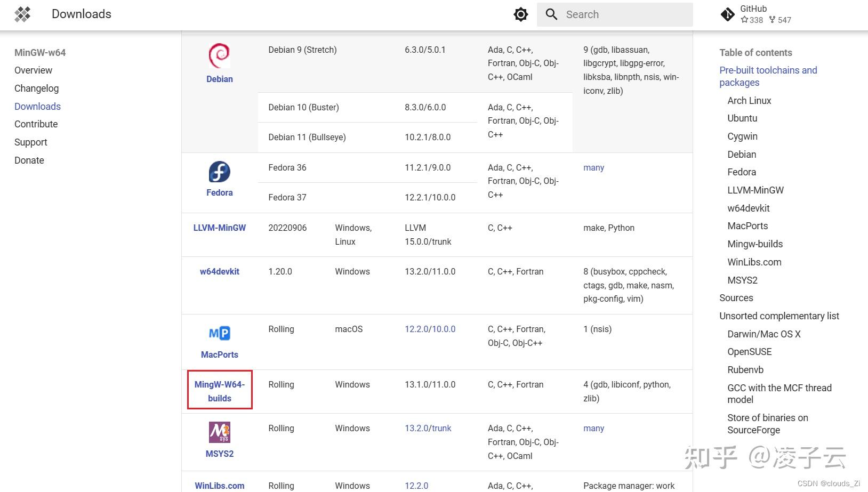
Task: Jump to OpenSUSE in table of contents
Action: tap(750, 352)
